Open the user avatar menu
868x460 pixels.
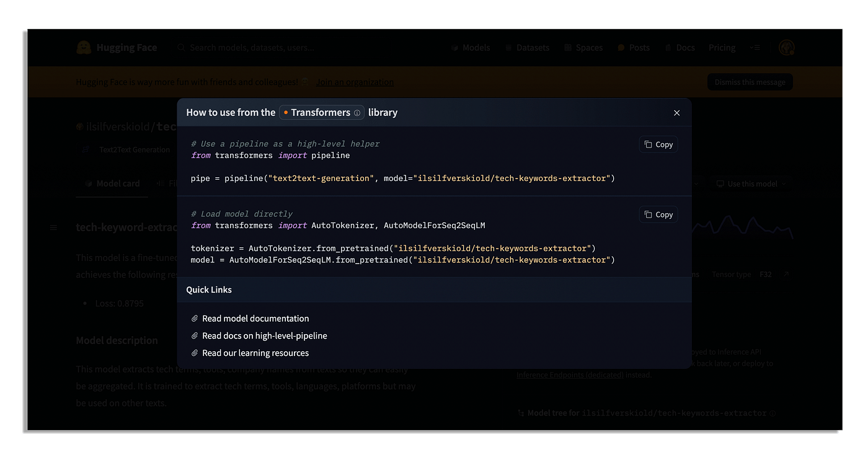pos(786,48)
